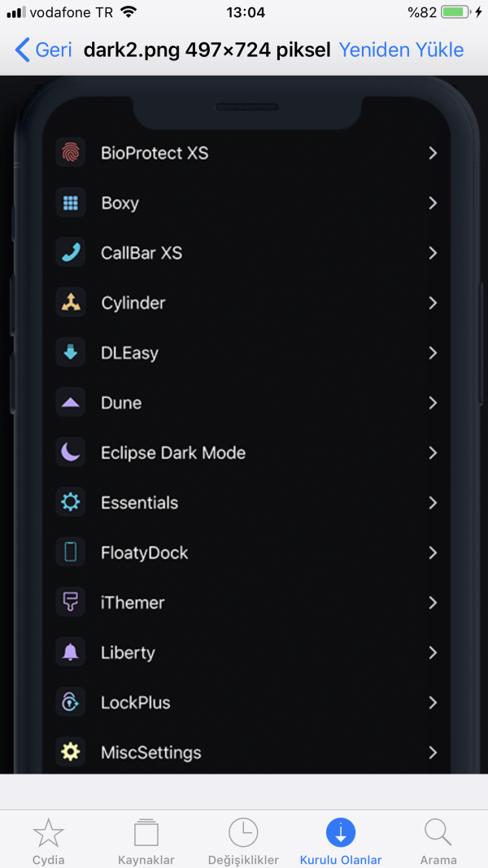Tap the LockPlus padlock icon
This screenshot has width=488, height=868.
tap(71, 702)
